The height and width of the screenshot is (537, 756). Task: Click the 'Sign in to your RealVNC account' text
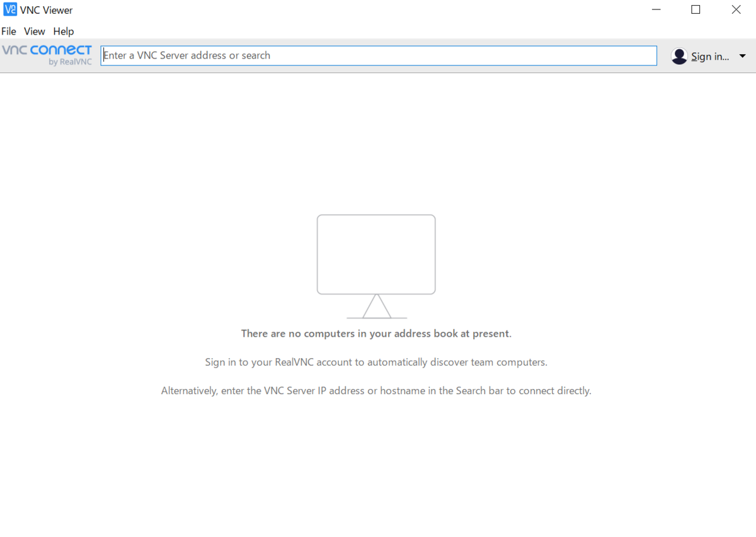click(x=376, y=363)
